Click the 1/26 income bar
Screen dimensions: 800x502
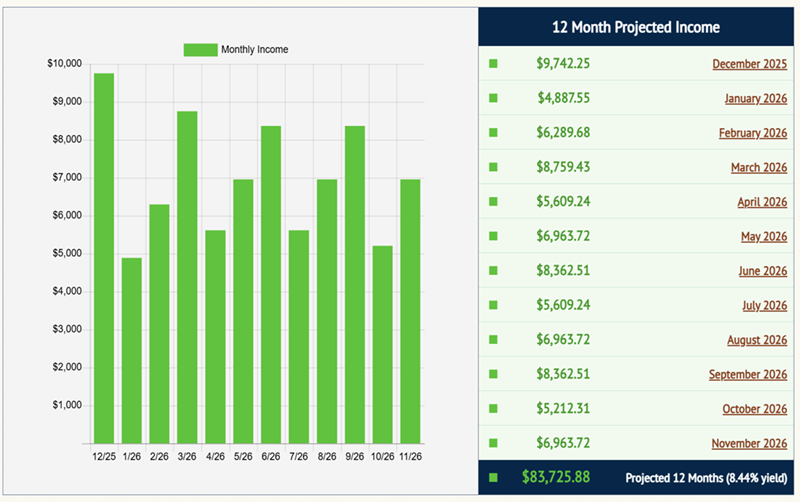[x=132, y=350]
